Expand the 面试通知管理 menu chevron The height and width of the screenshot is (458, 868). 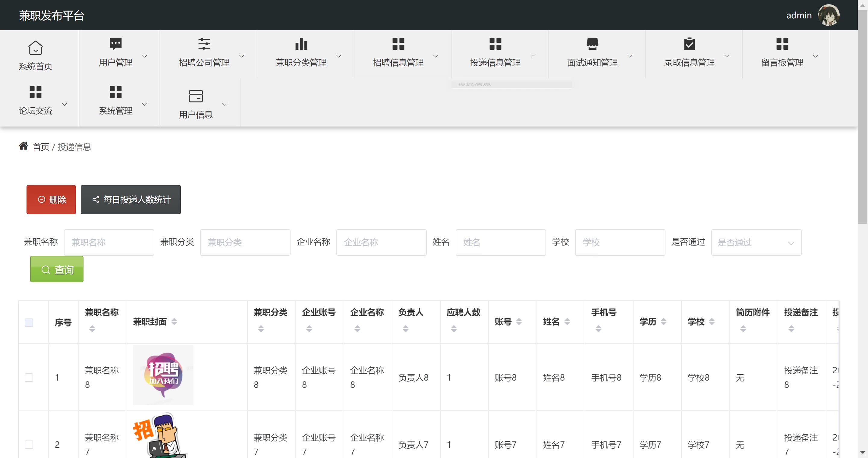[630, 56]
